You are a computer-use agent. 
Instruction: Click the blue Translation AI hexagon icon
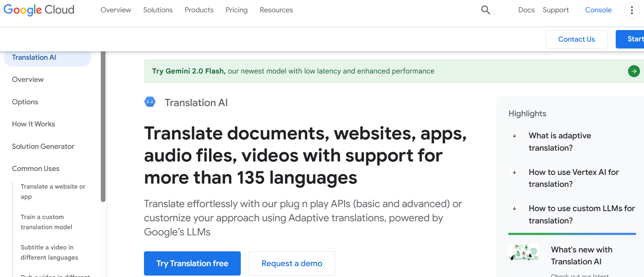tap(150, 102)
